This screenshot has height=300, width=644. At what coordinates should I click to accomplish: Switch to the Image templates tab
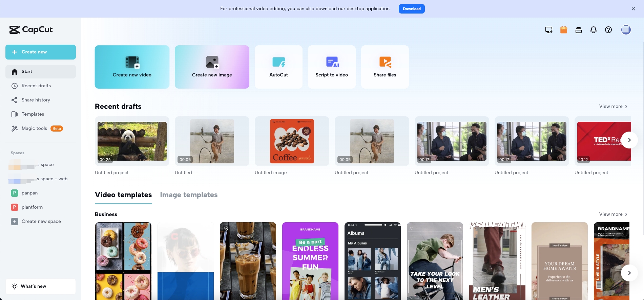click(189, 195)
